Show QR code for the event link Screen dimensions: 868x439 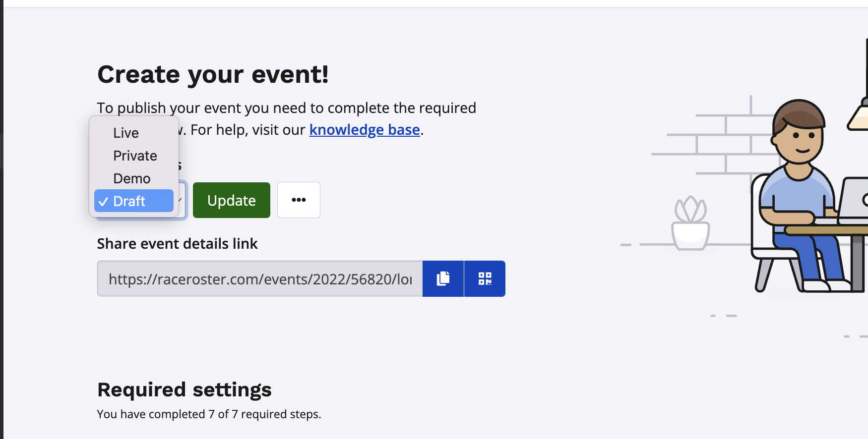485,278
